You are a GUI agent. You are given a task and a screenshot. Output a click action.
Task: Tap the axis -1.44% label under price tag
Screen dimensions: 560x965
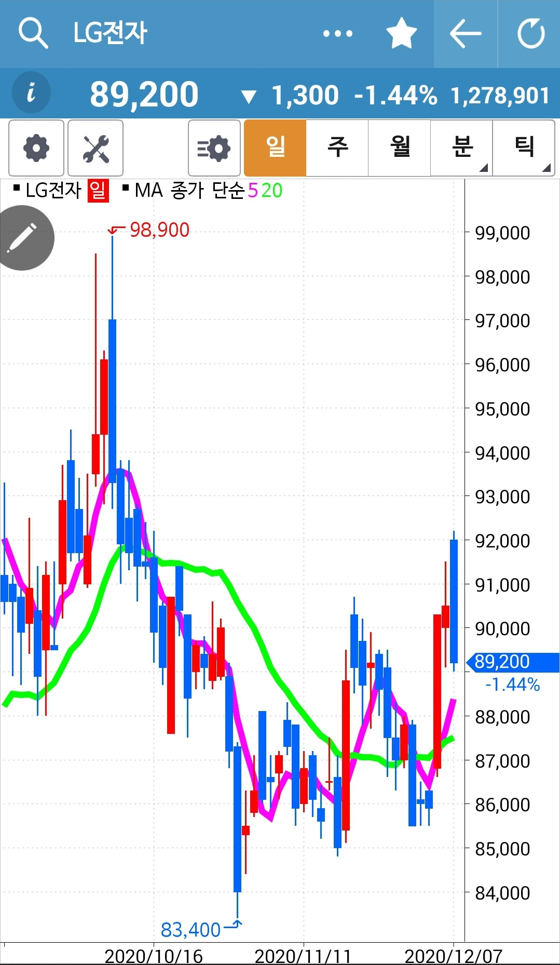(x=513, y=685)
